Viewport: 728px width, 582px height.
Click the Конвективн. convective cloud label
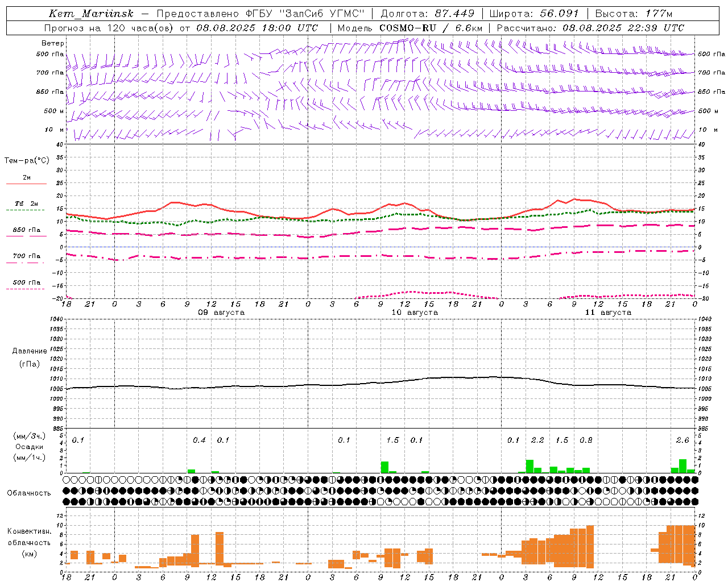29,531
